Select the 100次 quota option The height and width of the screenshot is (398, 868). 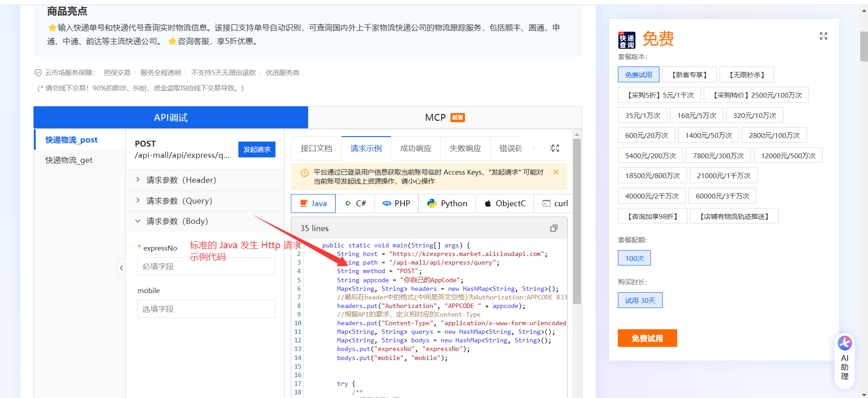tap(634, 258)
